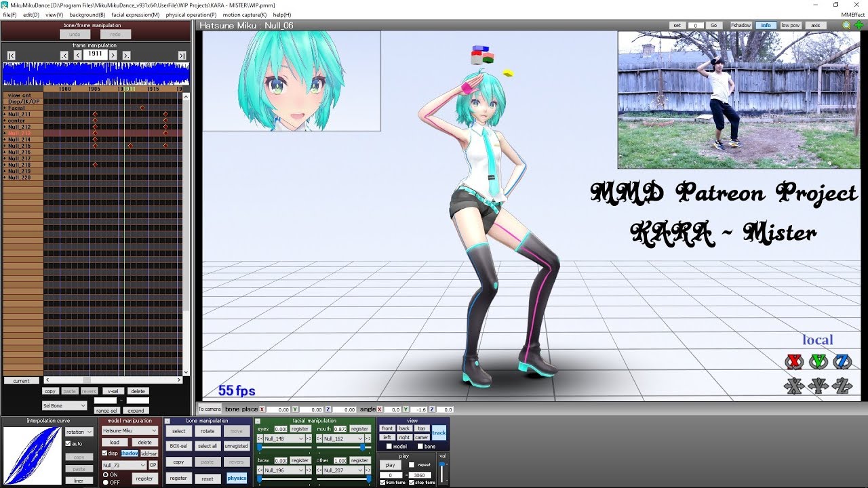This screenshot has height=488, width=868.
Task: Click the green local Y rotation icon
Action: pyautogui.click(x=818, y=362)
